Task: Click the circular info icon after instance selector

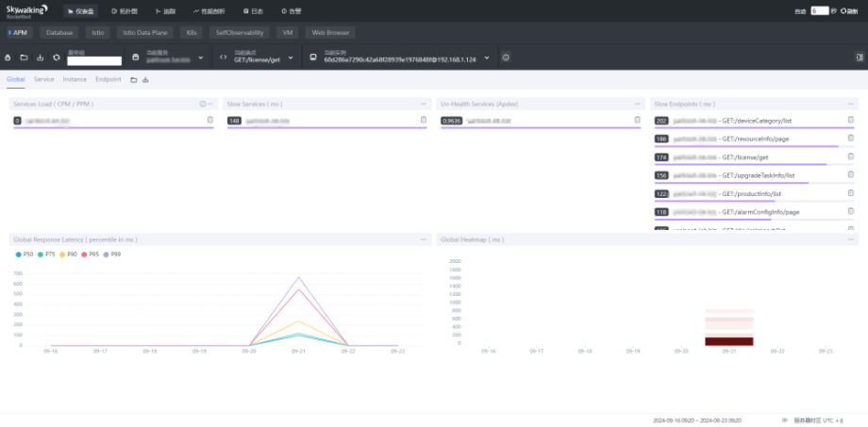Action: coord(506,57)
